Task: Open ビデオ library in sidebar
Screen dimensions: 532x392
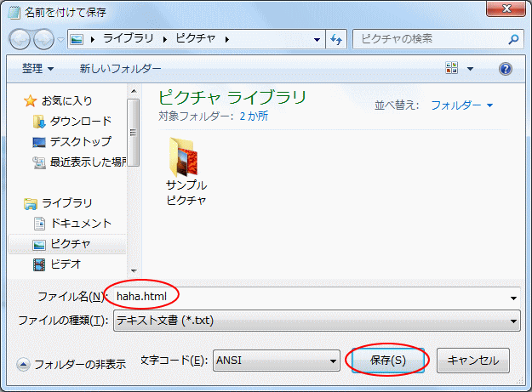Action: click(x=66, y=264)
